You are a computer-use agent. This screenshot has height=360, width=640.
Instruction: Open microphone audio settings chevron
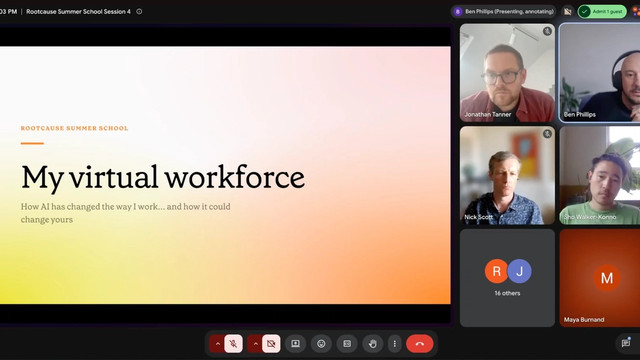(x=218, y=344)
